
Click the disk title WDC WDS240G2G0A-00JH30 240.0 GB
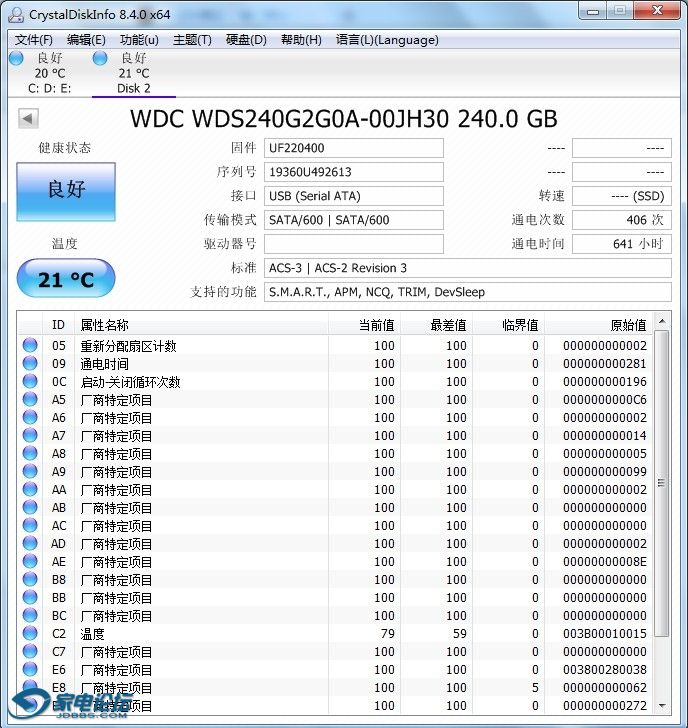344,119
